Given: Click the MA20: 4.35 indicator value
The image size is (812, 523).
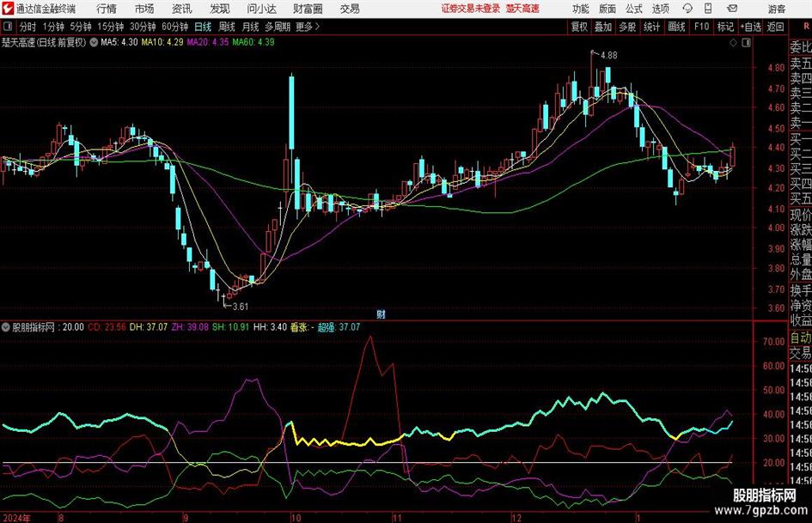Looking at the screenshot, I should pyautogui.click(x=208, y=42).
